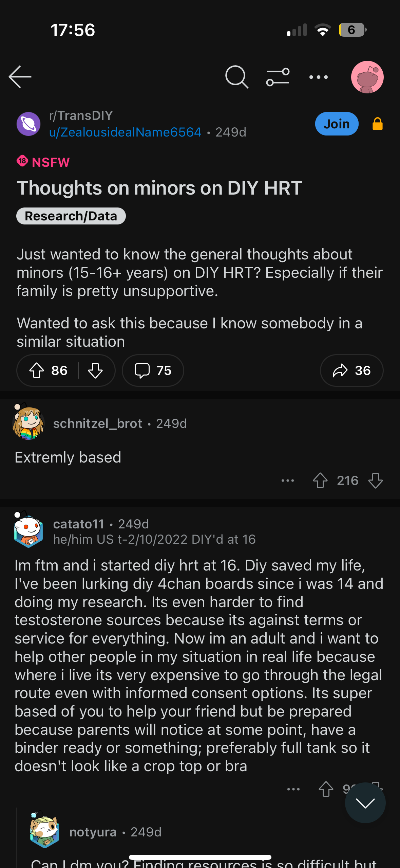Open search with the magnifier icon
The height and width of the screenshot is (868, 400).
[x=237, y=77]
